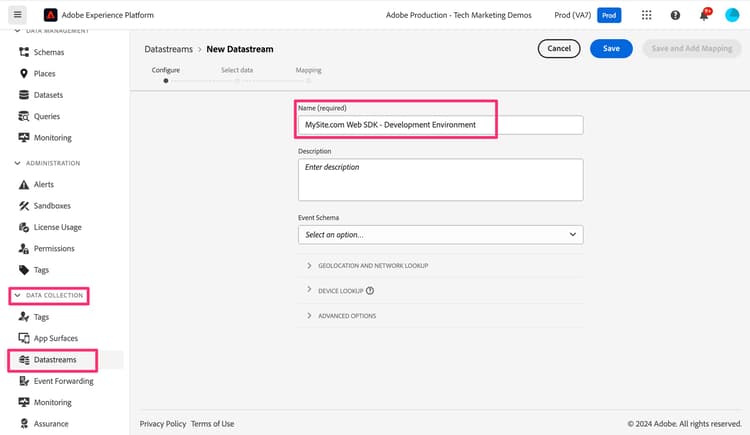Expand the Advanced Options section
Screen dimensions: 750x435
[x=347, y=316]
